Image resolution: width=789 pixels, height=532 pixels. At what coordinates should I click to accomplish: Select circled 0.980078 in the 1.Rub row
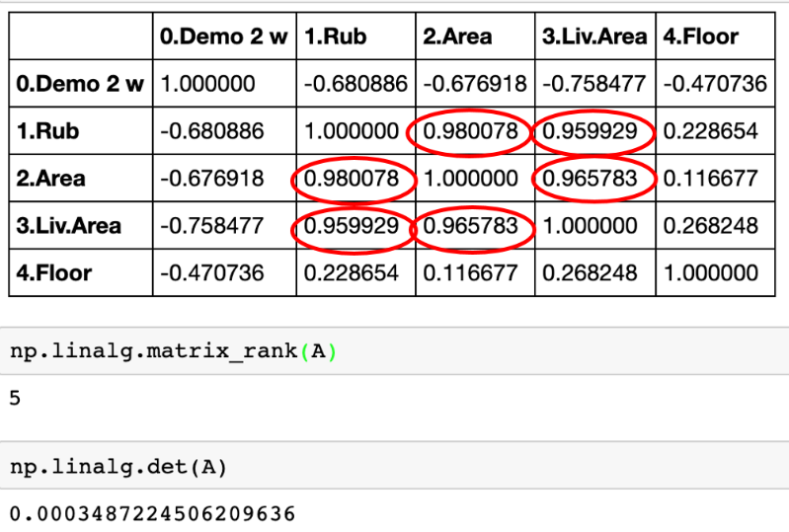470,130
